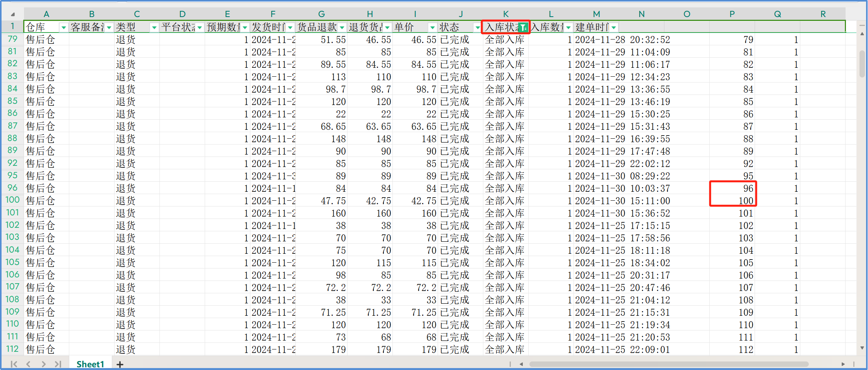Jump to the first sheet tab arrow
This screenshot has width=868, height=370.
coord(14,364)
